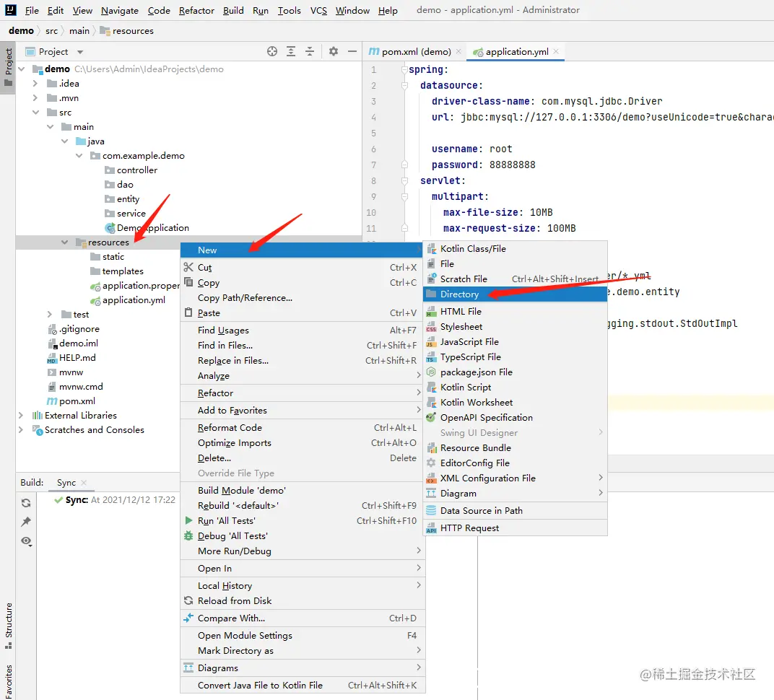The height and width of the screenshot is (700, 774).
Task: Click the pin tab icon in Build panel
Action: coord(26,522)
